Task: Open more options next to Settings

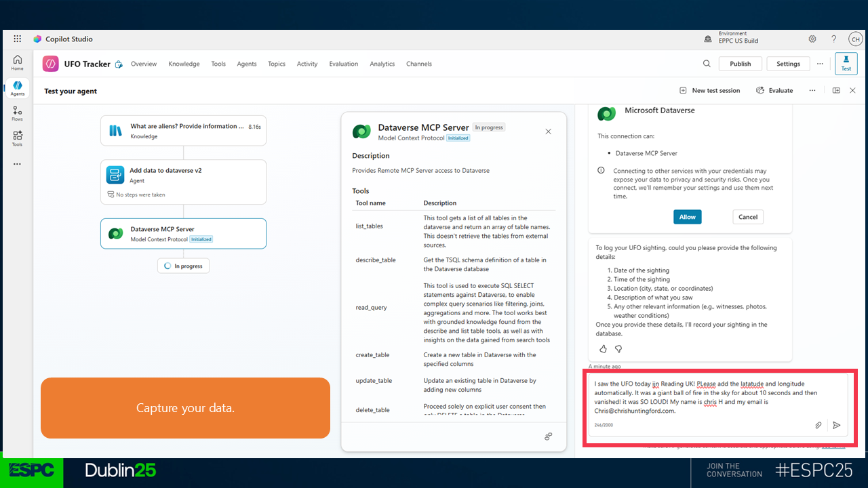Action: click(820, 64)
